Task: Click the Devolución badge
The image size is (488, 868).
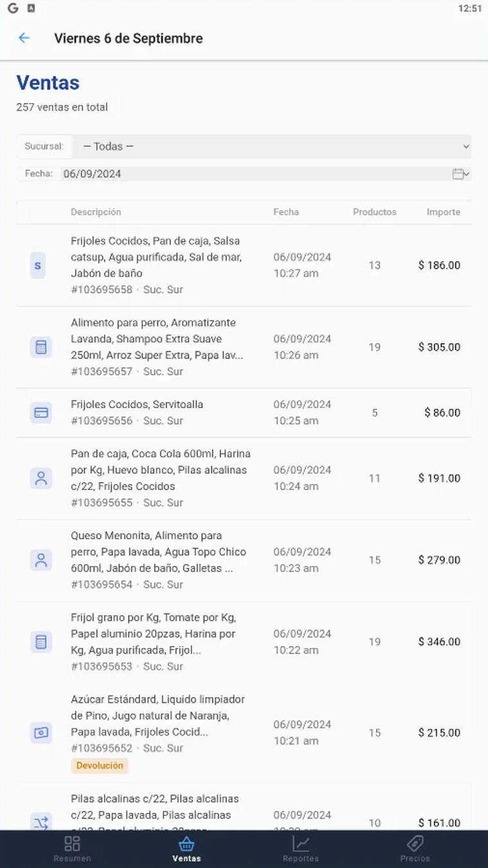Action: click(100, 766)
